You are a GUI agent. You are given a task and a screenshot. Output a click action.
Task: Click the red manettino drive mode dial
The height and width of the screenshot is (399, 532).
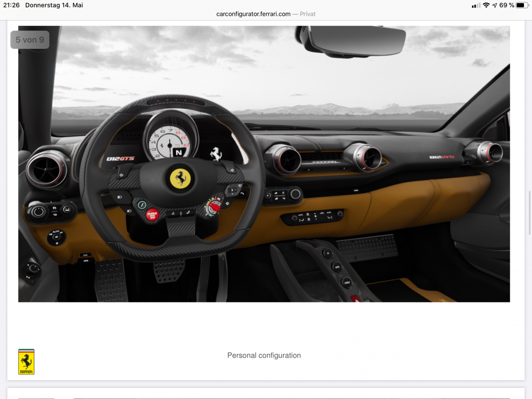coord(213,207)
